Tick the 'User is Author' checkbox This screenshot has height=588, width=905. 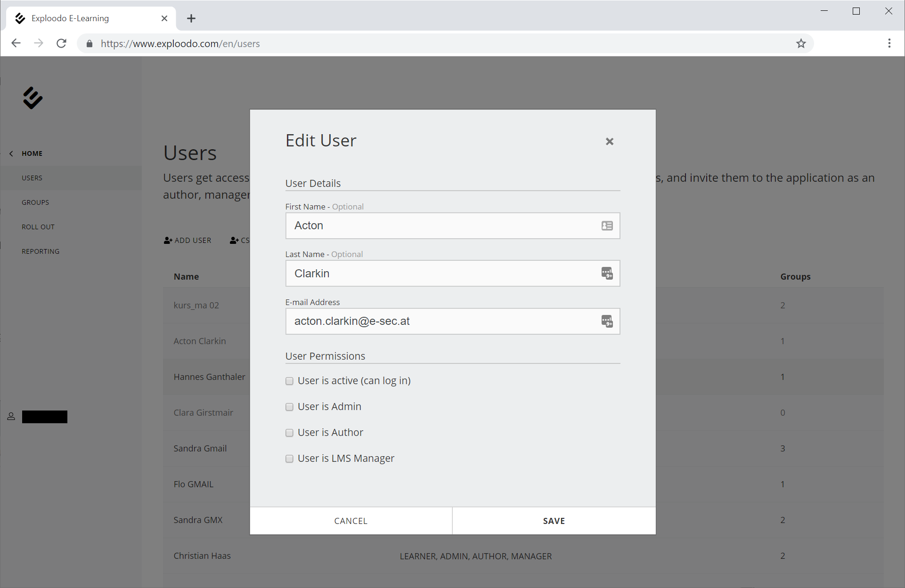coord(289,433)
